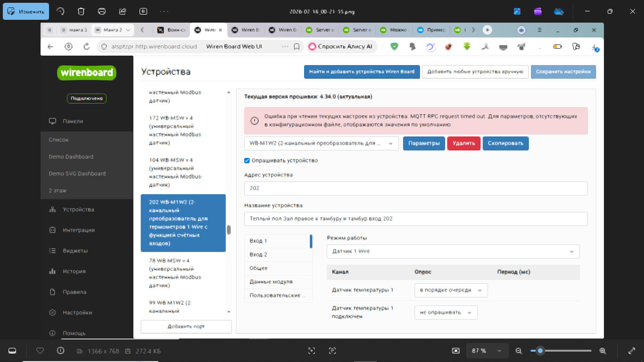644x362 pixels.
Task: Select 78 WB-MSW v.4 in the device list
Action: pyautogui.click(x=183, y=273)
